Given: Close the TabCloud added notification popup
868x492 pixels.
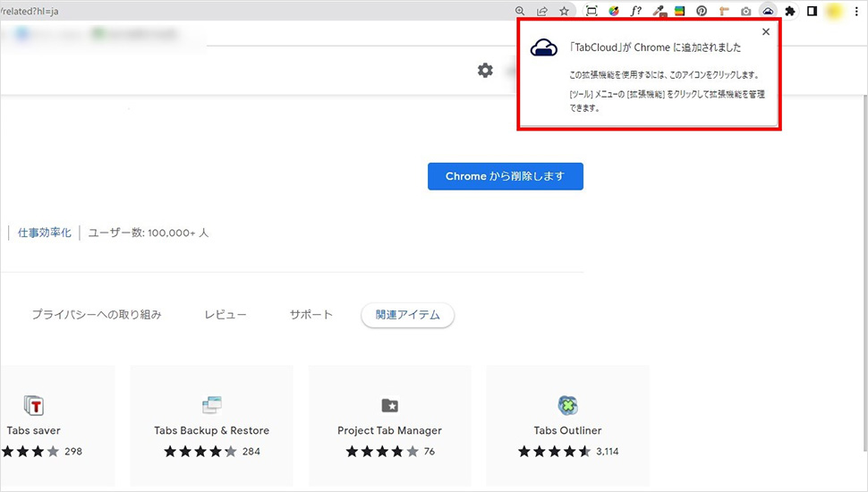Looking at the screenshot, I should tap(766, 31).
